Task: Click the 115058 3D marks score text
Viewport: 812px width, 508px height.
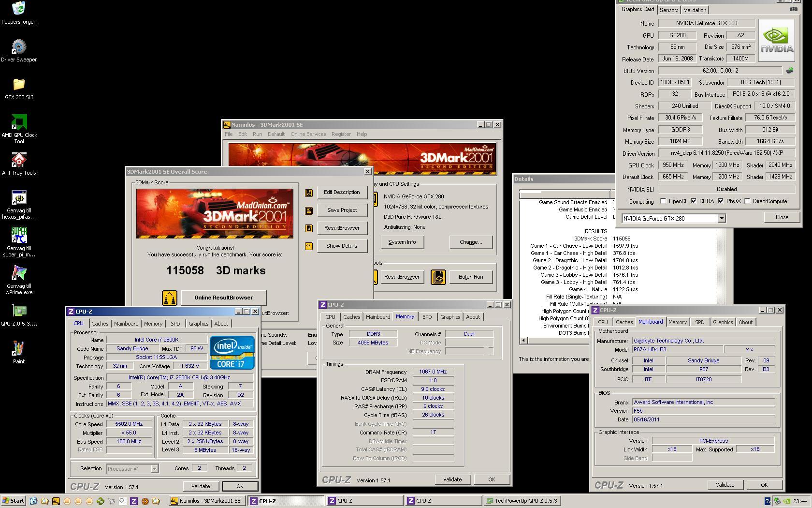Action: 216,270
